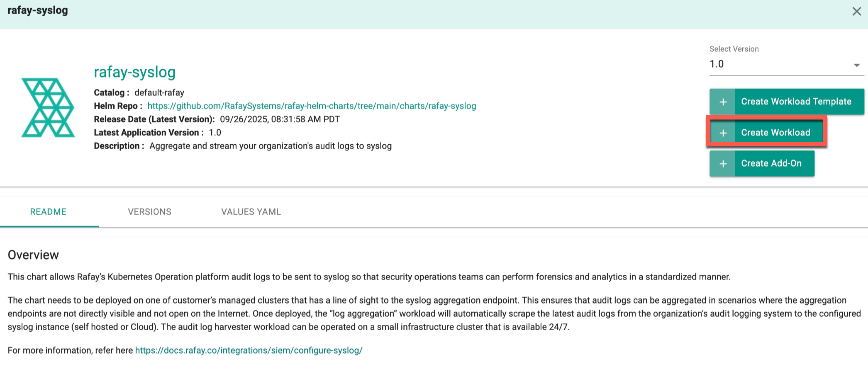
Task: Click the plus icon on Create Workload
Action: tap(723, 132)
